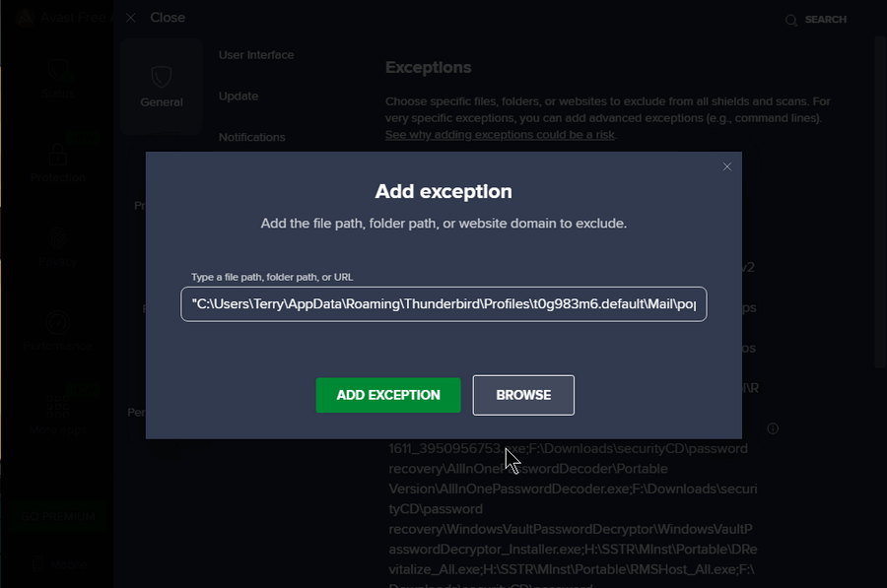Click the search magnifier icon
This screenshot has height=588, width=887.
790,21
